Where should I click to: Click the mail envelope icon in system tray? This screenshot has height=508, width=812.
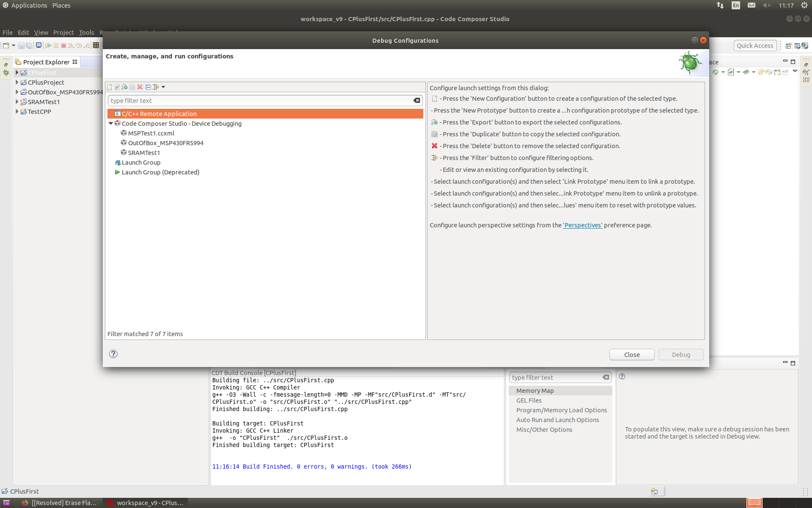[751, 6]
